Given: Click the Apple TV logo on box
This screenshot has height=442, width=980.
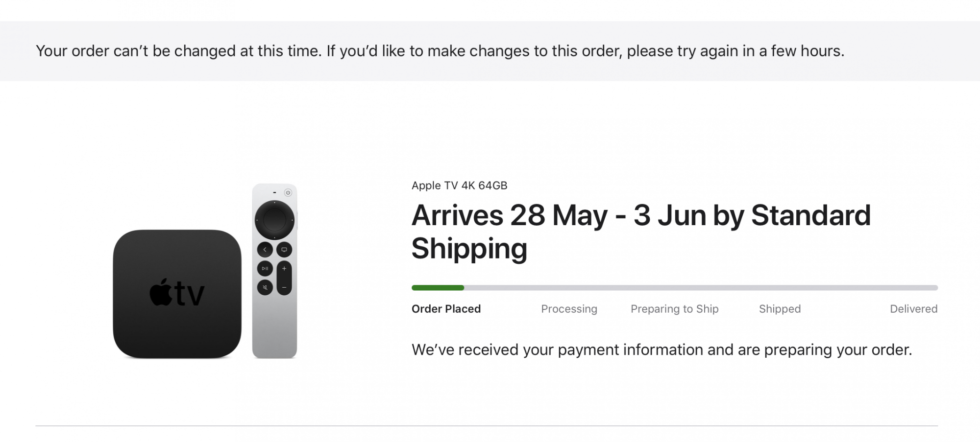Looking at the screenshot, I should pos(177,294).
